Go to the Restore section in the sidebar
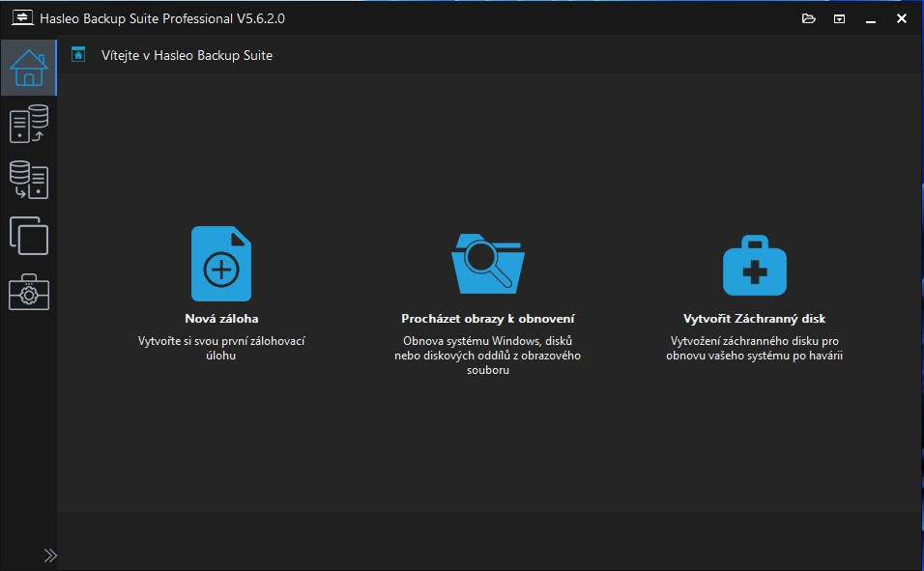924x571 pixels. 28,180
